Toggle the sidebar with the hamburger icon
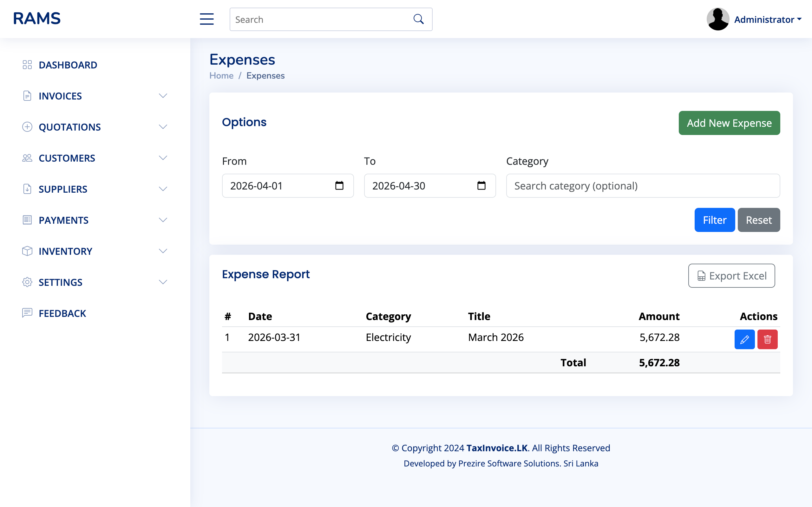 point(206,19)
